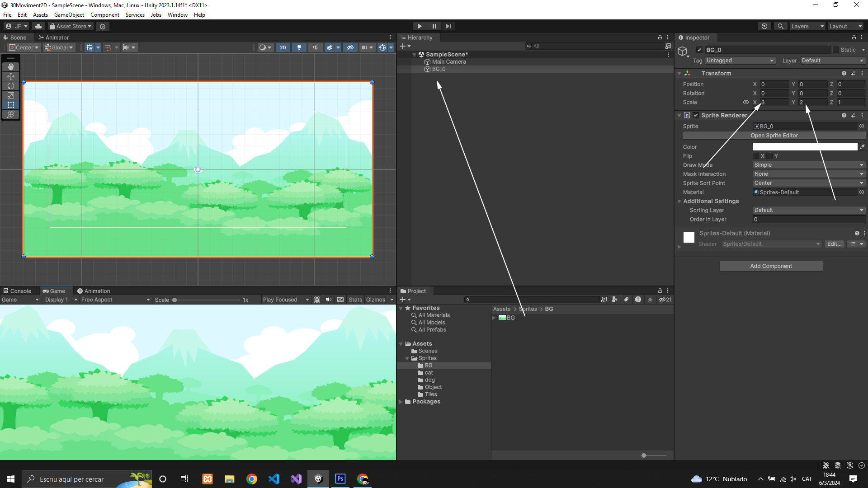
Task: Toggle BG_0 active checkbox
Action: pos(699,50)
